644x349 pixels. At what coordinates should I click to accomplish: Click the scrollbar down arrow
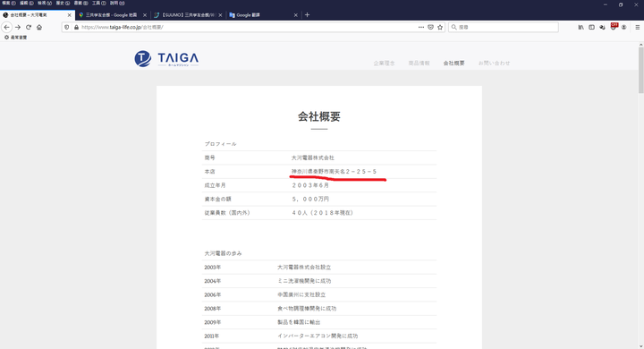click(x=640, y=346)
